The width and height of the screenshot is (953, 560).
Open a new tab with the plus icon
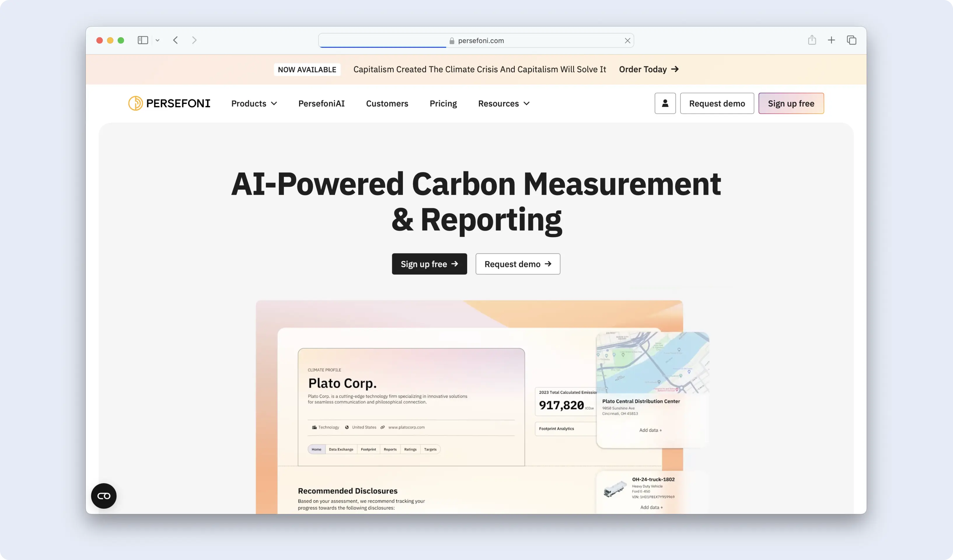831,40
